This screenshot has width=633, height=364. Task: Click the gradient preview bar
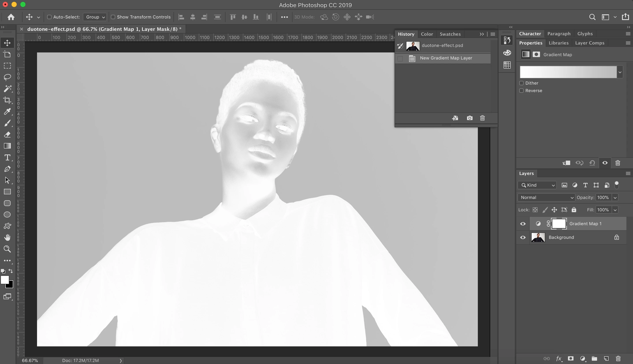pyautogui.click(x=568, y=72)
